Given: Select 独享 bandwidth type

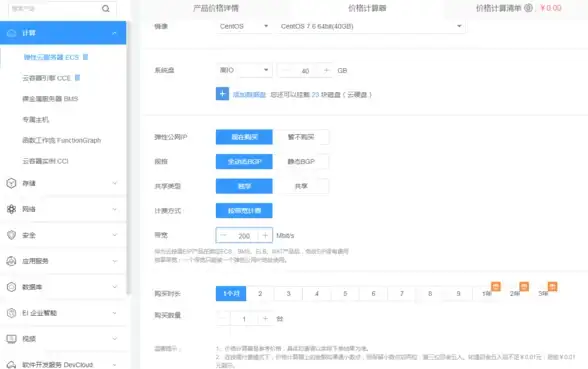Looking at the screenshot, I should pyautogui.click(x=244, y=186).
